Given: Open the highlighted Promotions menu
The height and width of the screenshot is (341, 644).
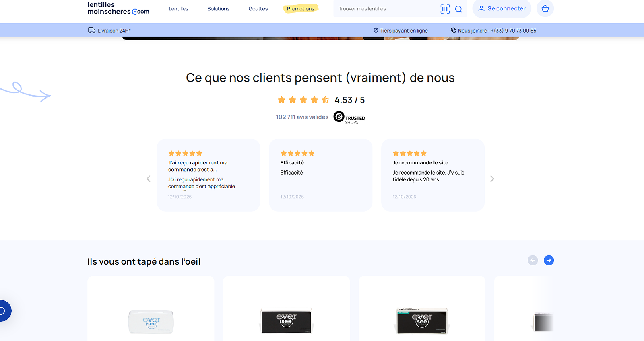Looking at the screenshot, I should (x=301, y=9).
